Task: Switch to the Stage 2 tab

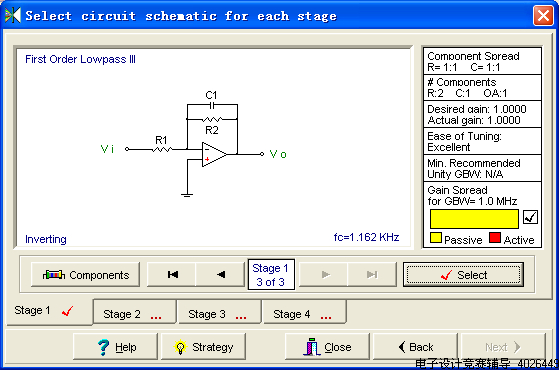Action: pos(134,313)
